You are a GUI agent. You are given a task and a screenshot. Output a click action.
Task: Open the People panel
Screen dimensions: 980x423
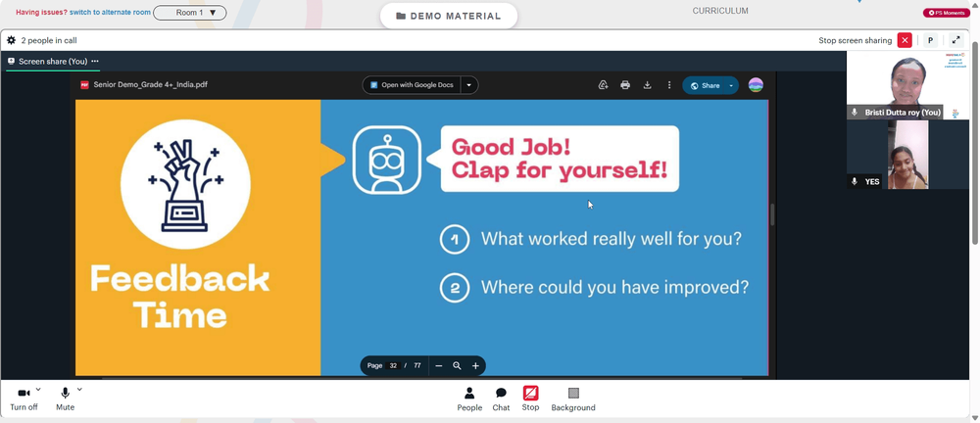[469, 399]
